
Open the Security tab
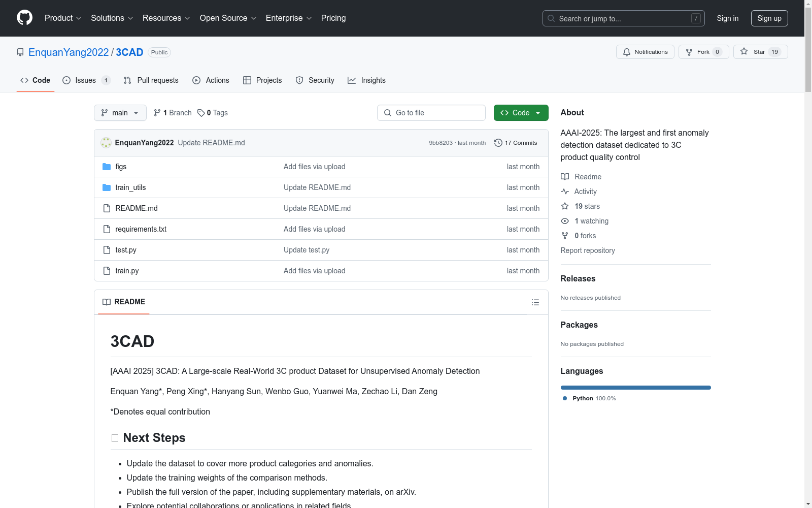(x=315, y=80)
